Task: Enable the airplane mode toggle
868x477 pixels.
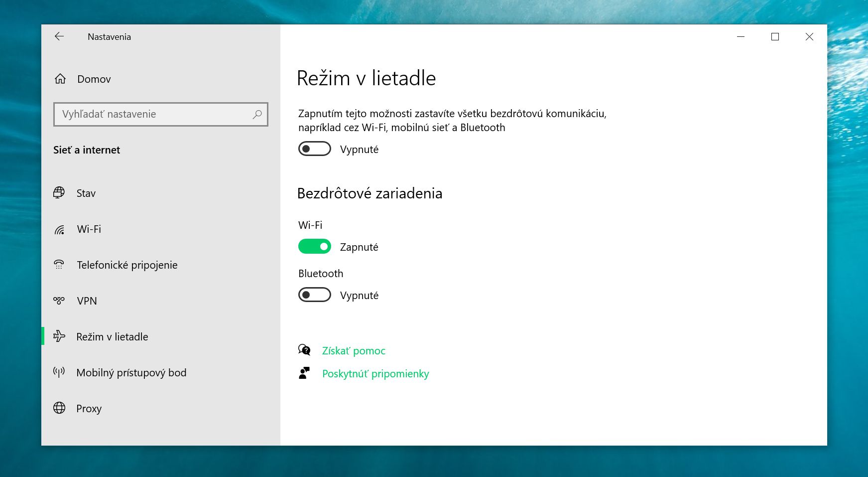Action: (x=315, y=149)
